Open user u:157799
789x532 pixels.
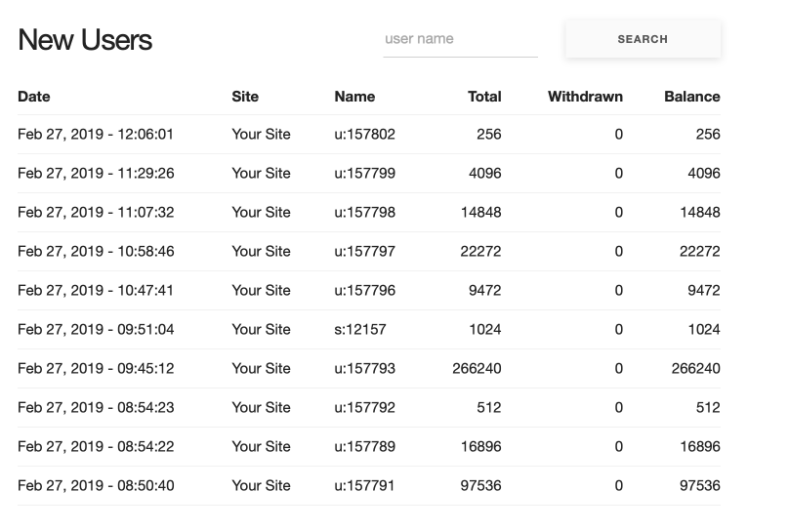pos(365,174)
